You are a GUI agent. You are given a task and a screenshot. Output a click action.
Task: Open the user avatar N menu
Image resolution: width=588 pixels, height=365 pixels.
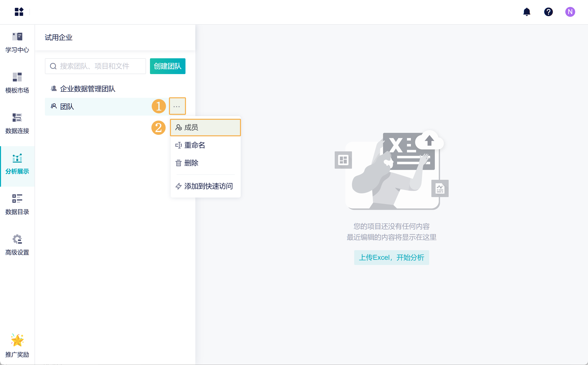tap(570, 12)
